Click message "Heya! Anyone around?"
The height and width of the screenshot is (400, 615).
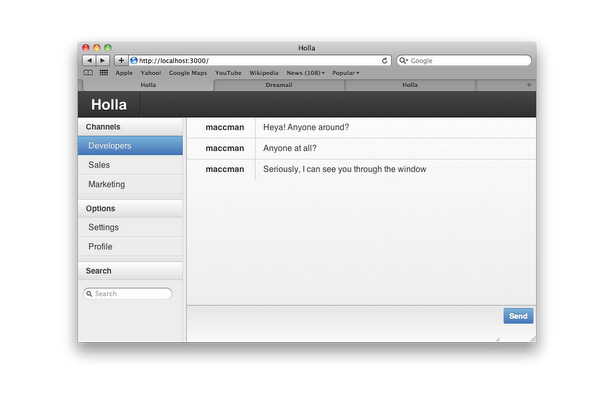pos(306,127)
